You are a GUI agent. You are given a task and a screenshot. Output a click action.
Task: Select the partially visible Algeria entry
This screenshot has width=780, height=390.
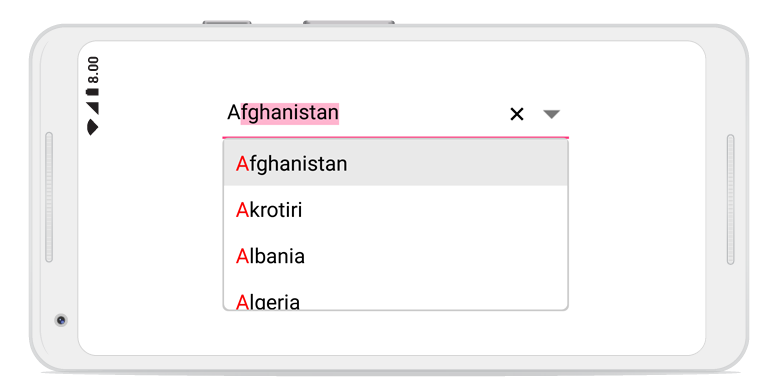[x=395, y=295]
